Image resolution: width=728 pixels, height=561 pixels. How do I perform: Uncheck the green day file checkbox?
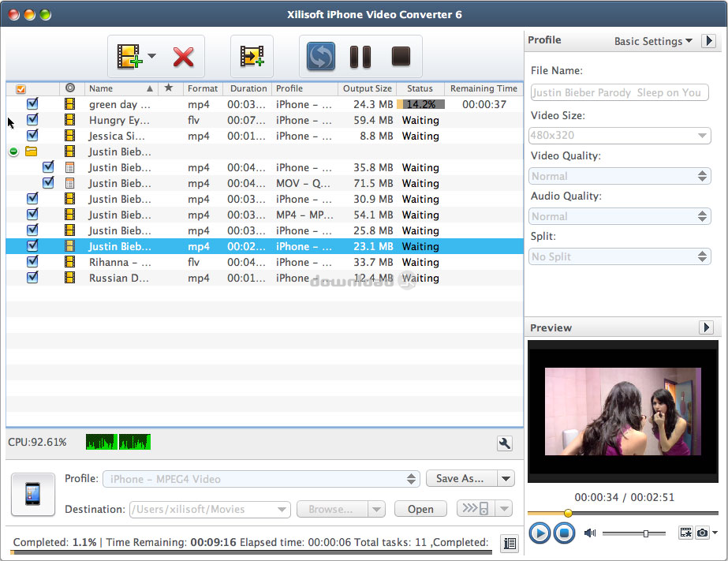(32, 103)
